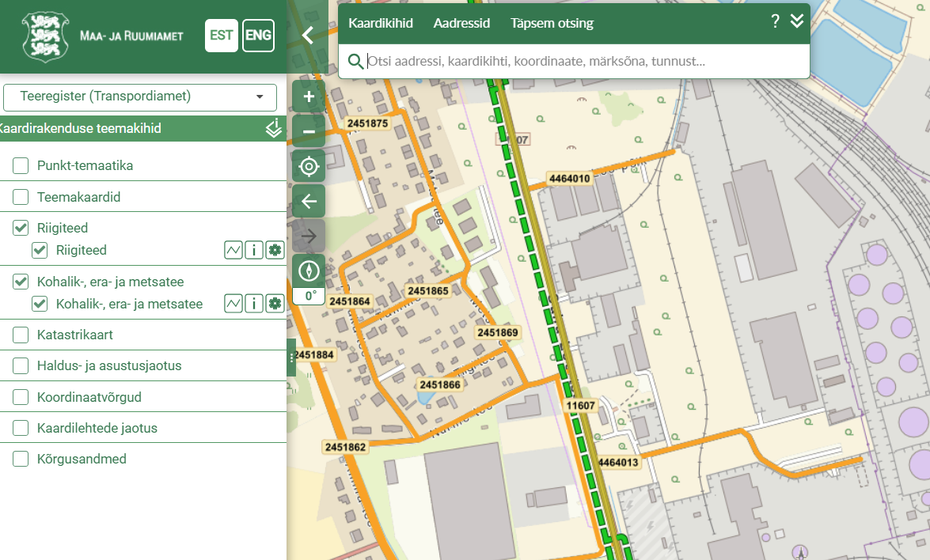Click the address search input field
This screenshot has height=560, width=930.
coord(582,62)
